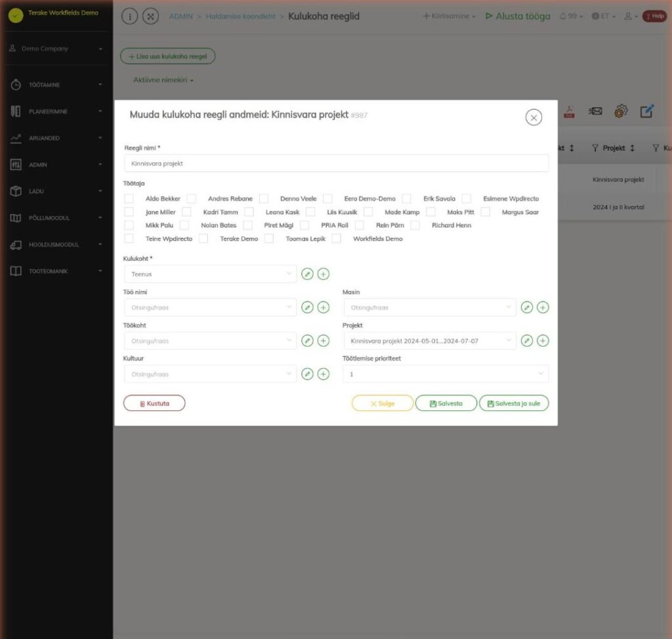672x639 pixels.
Task: Click the fullscreen expand icon in the header
Action: pyautogui.click(x=150, y=16)
